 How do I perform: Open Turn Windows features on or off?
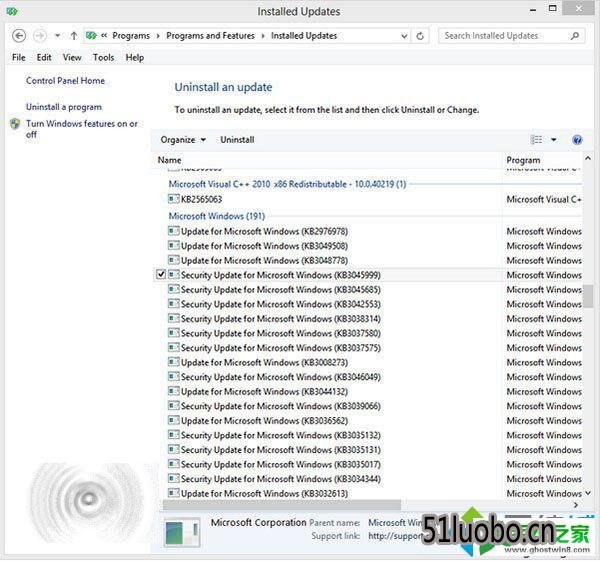tap(82, 129)
